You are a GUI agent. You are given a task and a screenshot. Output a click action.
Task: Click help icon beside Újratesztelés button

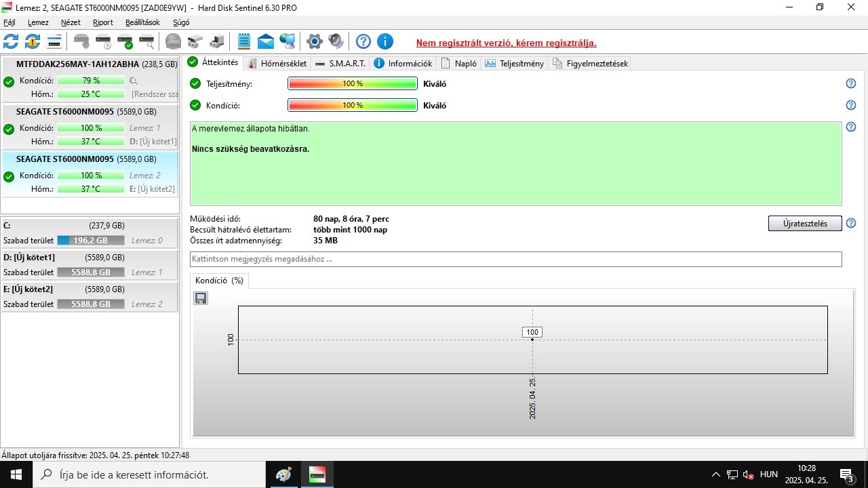[x=851, y=223]
